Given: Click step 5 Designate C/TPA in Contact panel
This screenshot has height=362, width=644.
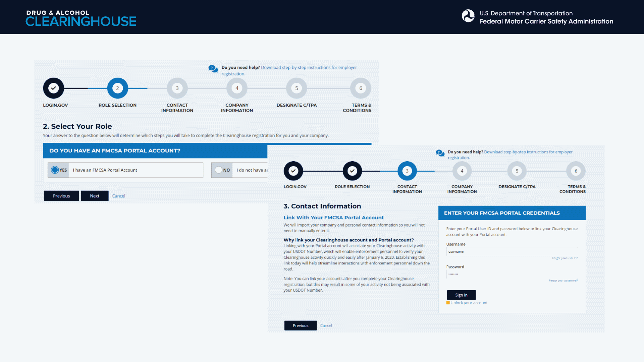Looking at the screenshot, I should coord(517,171).
